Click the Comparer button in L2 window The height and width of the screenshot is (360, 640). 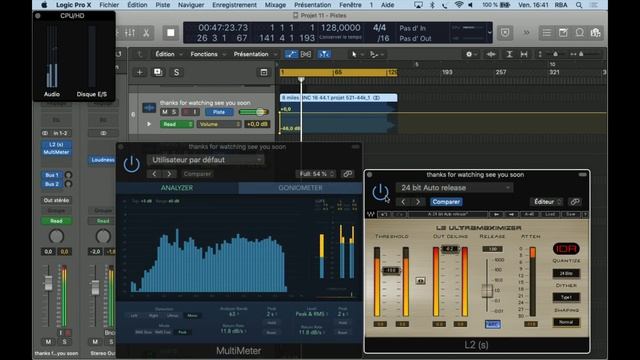tap(446, 202)
